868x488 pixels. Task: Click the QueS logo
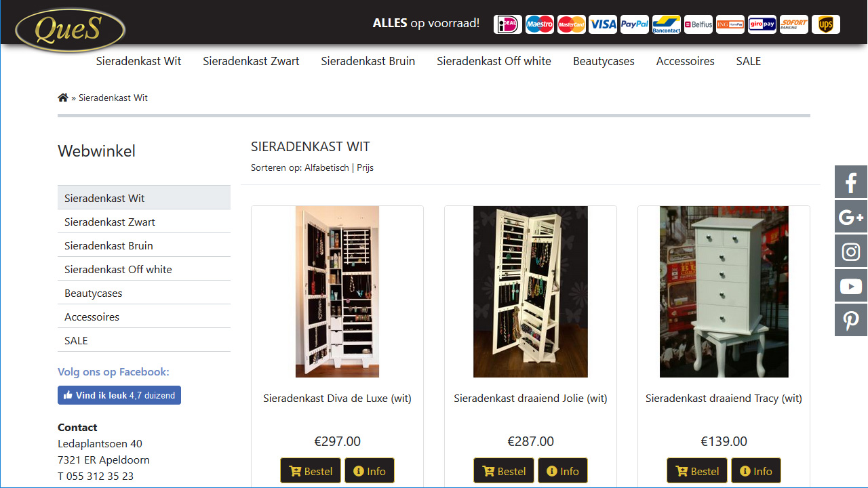[70, 30]
